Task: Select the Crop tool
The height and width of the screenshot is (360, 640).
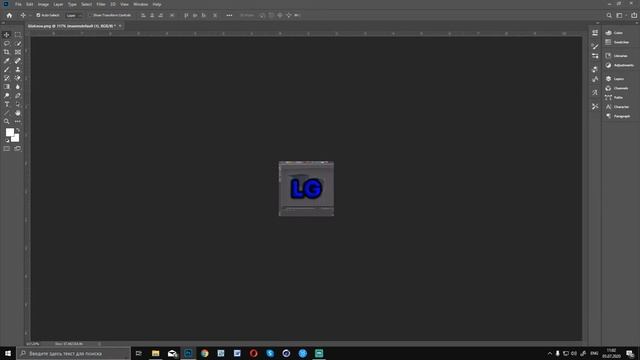Action: (7, 52)
